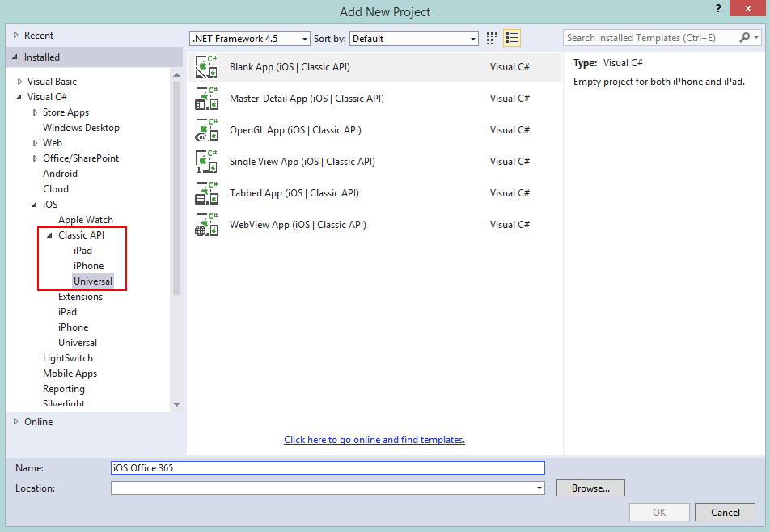Select Universal under Classic API
This screenshot has height=532, width=770.
point(93,281)
